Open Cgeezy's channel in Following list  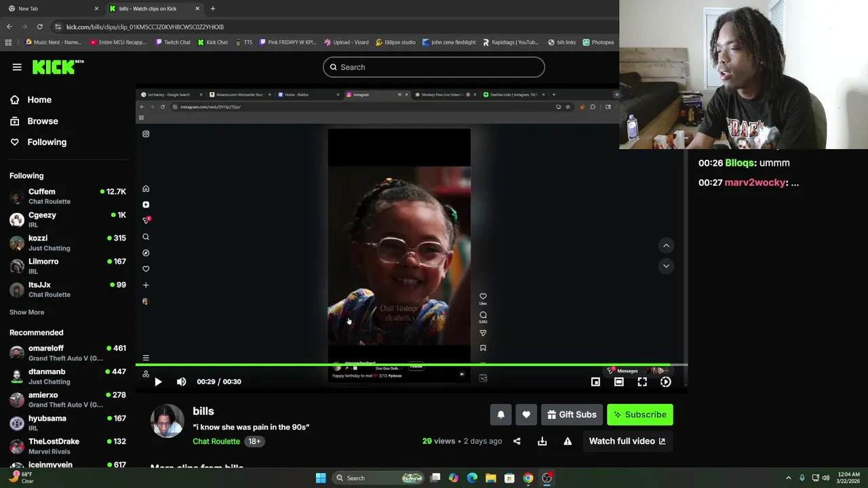click(x=68, y=220)
